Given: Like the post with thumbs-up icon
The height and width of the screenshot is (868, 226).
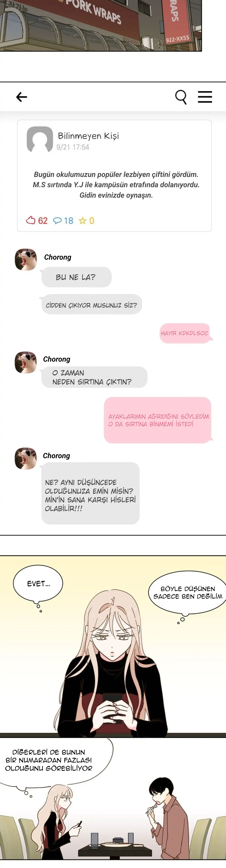Looking at the screenshot, I should [x=31, y=220].
